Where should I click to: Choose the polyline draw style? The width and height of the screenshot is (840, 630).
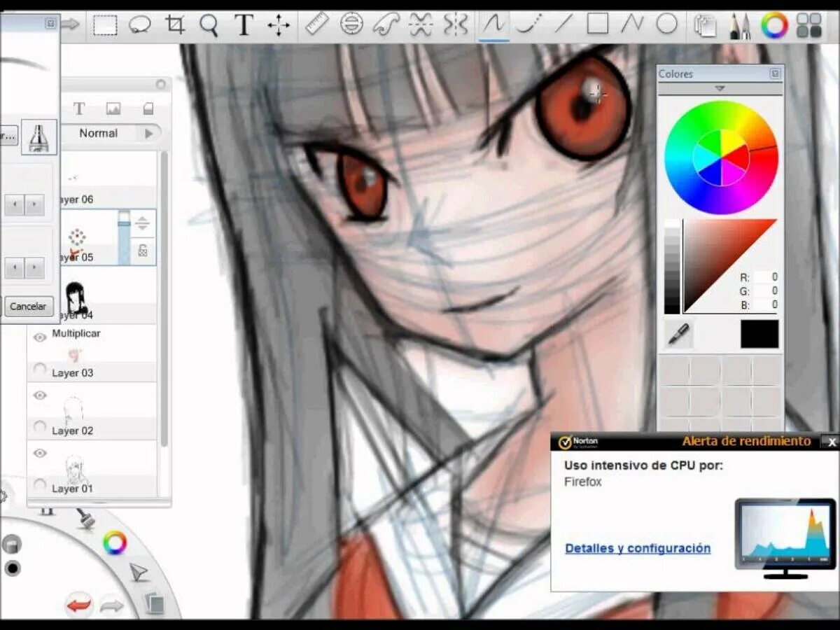tap(632, 24)
